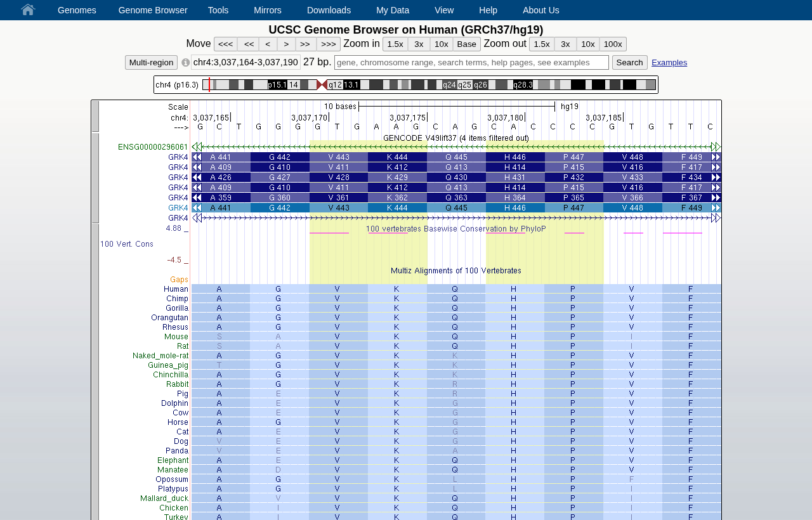Click the q28.3 band on chr4 ideogram
This screenshot has height=520, width=812.
tap(523, 85)
